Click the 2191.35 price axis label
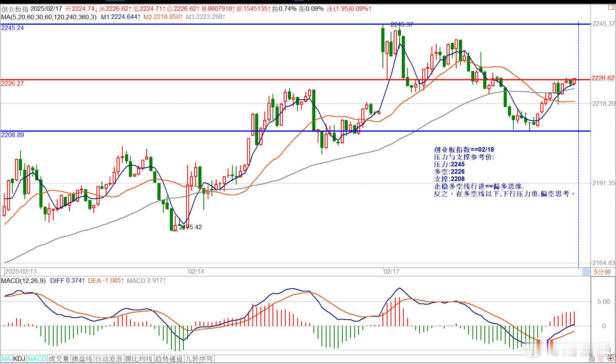Viewport: 616px width, 364px height. (604, 183)
